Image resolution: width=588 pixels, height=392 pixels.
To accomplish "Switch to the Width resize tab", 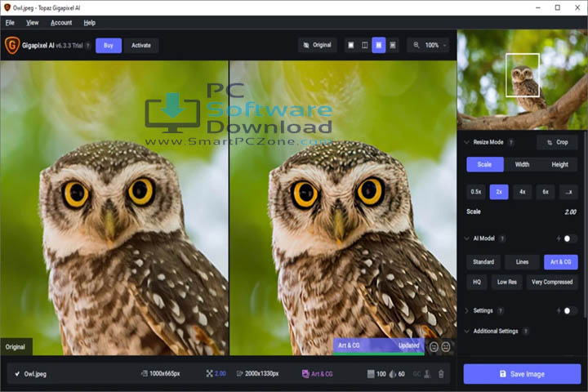I will 522,164.
